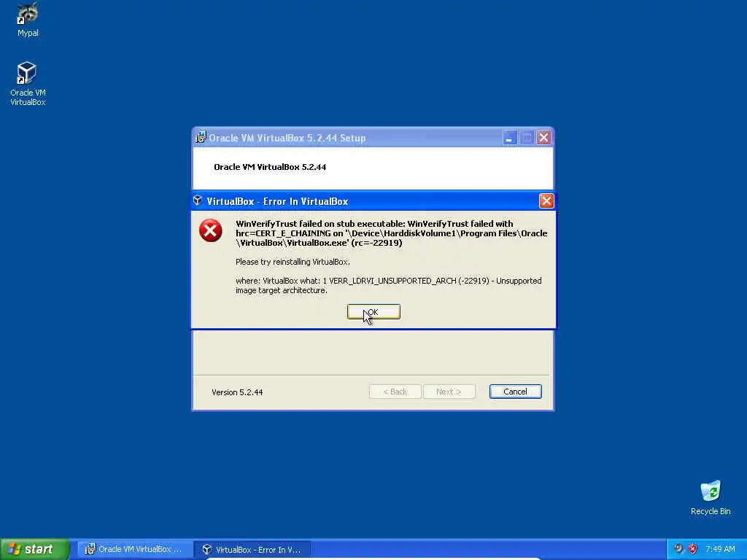The width and height of the screenshot is (747, 560).
Task: Click the 'Please try reinstalling VirtualBox.' text
Action: click(293, 262)
